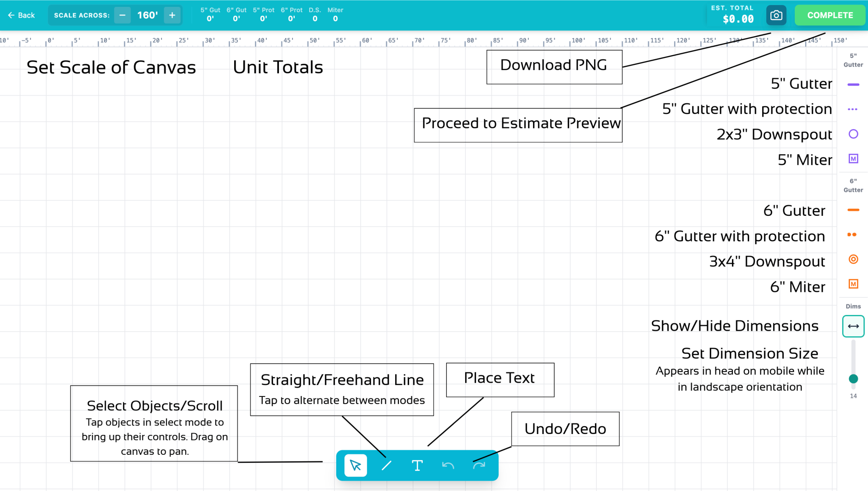Viewport: 868px width, 491px height.
Task: Select 6" Gutter with protection orange dots
Action: (852, 234)
